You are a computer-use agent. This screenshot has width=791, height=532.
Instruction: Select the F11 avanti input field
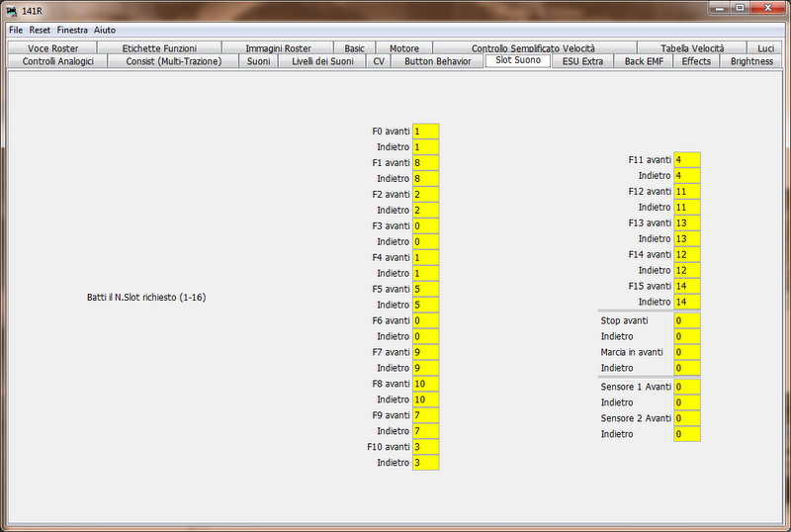(x=686, y=159)
